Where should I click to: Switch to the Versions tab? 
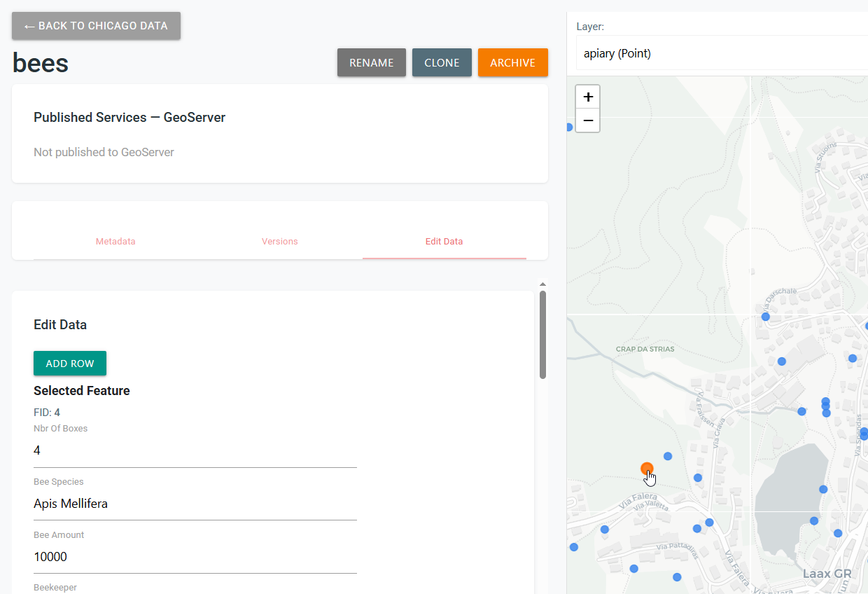click(x=280, y=242)
